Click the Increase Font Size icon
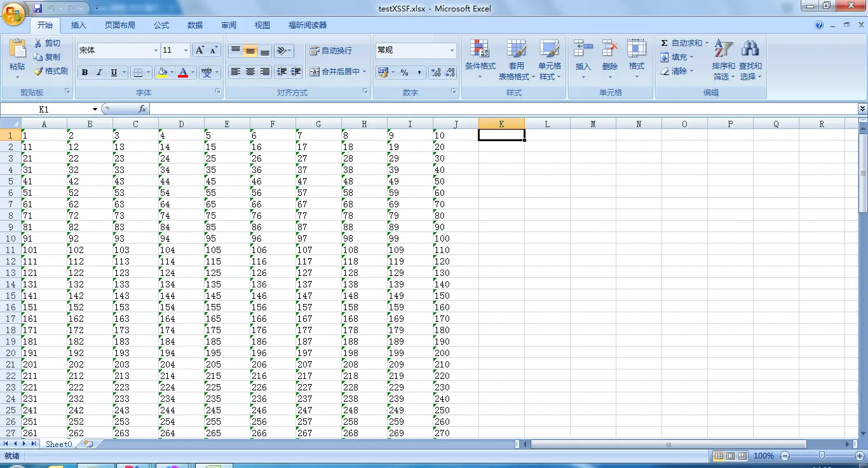 click(x=200, y=50)
